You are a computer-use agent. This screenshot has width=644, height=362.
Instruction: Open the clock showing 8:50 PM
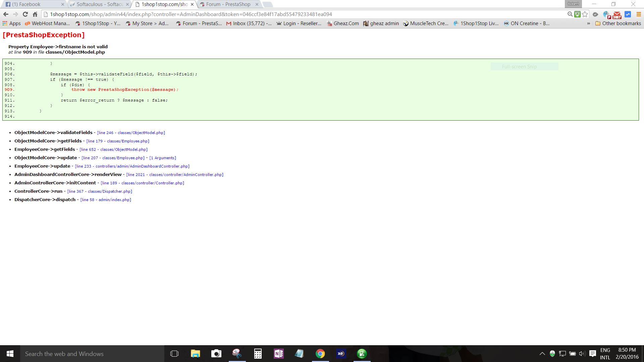(x=627, y=354)
